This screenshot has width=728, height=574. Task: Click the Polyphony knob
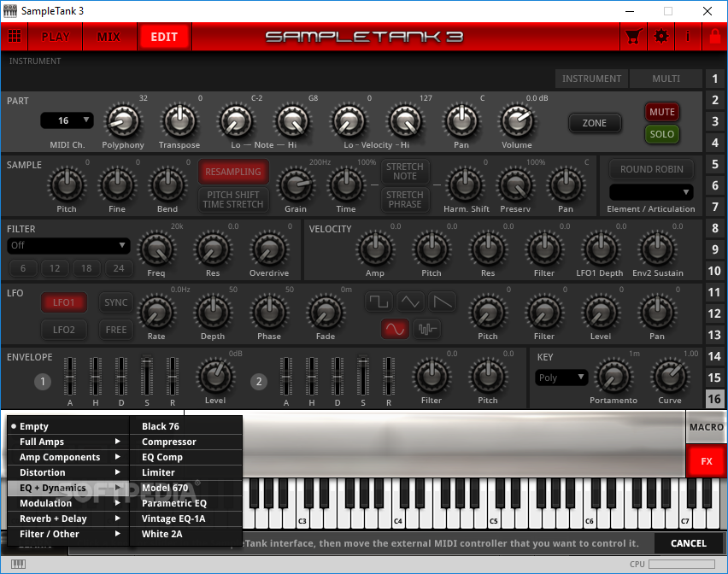point(122,121)
